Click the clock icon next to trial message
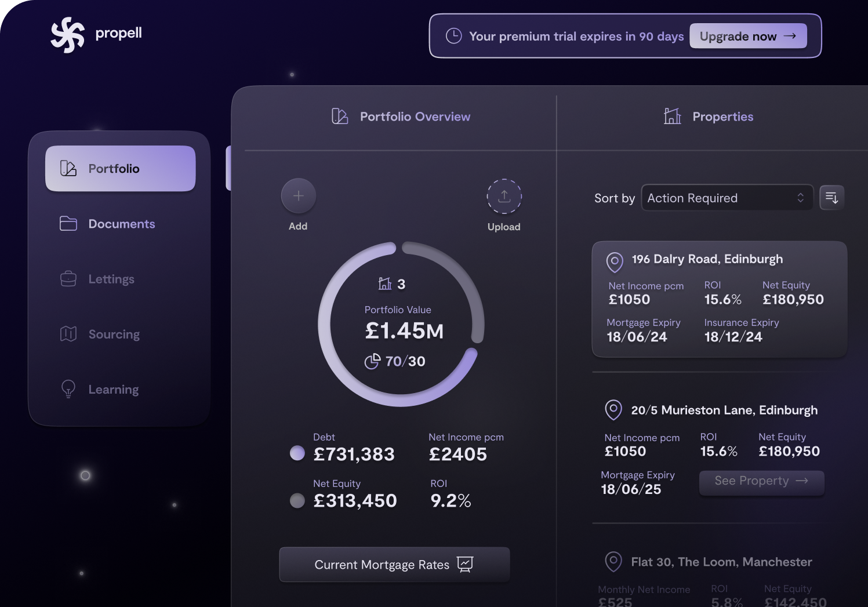This screenshot has width=868, height=607. tap(455, 35)
